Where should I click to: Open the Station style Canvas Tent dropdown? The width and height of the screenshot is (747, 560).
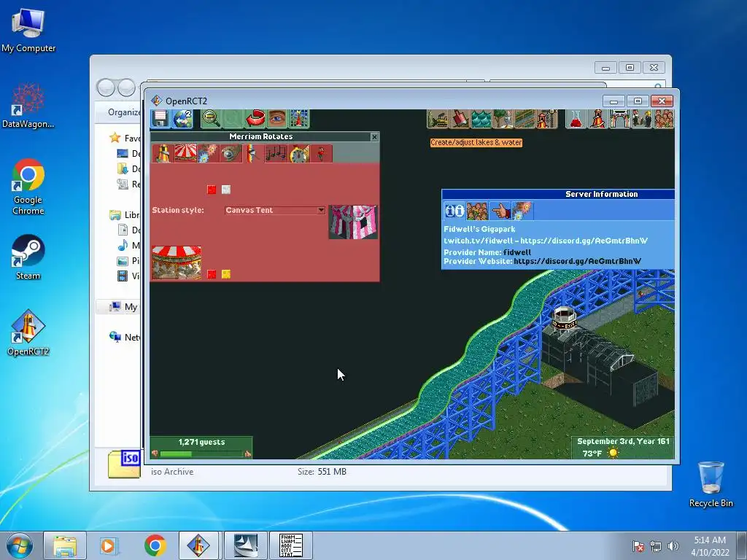pyautogui.click(x=275, y=210)
